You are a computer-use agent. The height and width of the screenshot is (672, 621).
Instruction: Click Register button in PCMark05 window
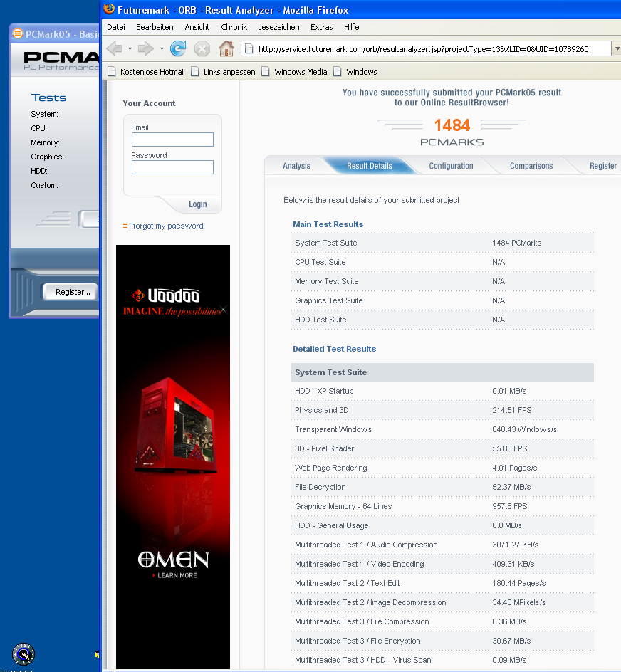click(71, 292)
